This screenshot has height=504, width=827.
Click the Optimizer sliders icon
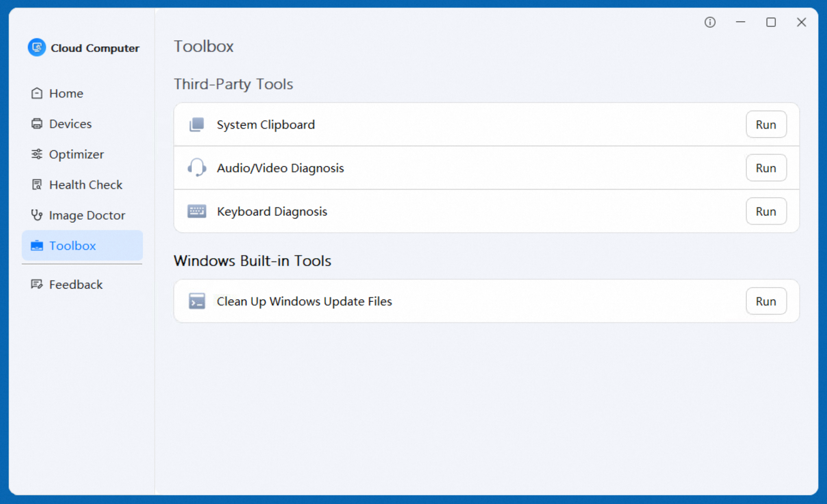[37, 154]
